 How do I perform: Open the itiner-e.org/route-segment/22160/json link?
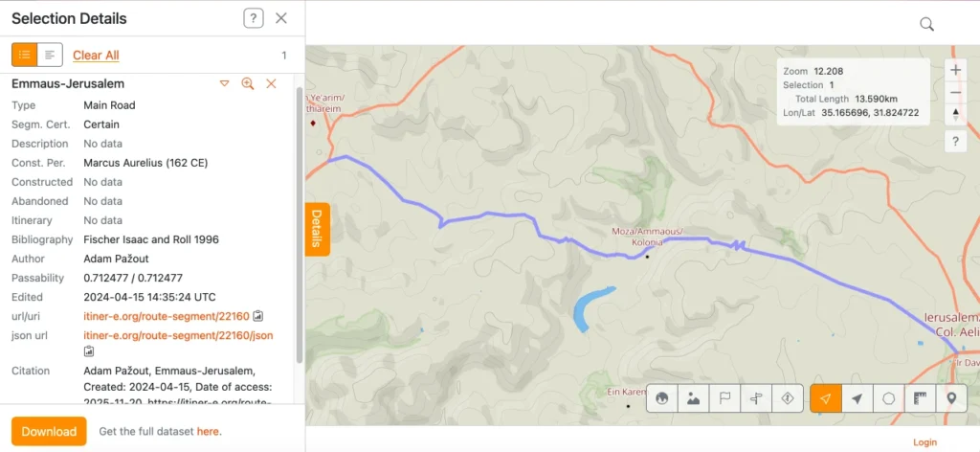click(x=178, y=335)
